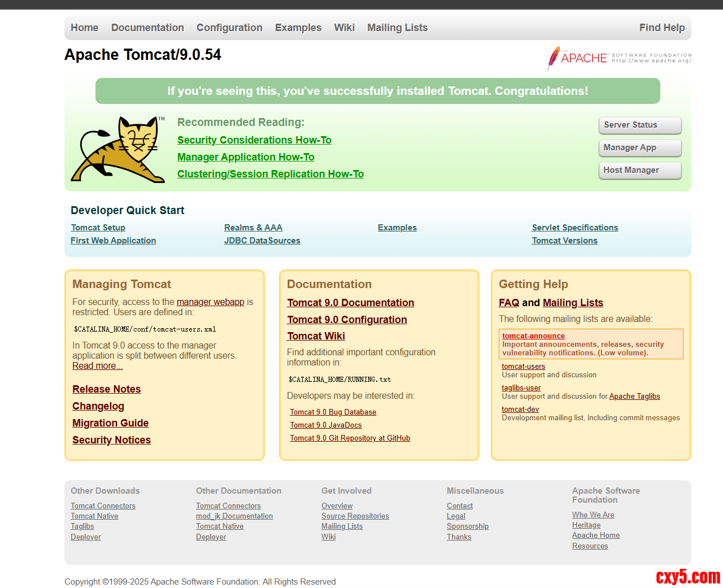Image resolution: width=723 pixels, height=588 pixels.
Task: Click the Tomcat cat mascot logo
Action: click(118, 150)
